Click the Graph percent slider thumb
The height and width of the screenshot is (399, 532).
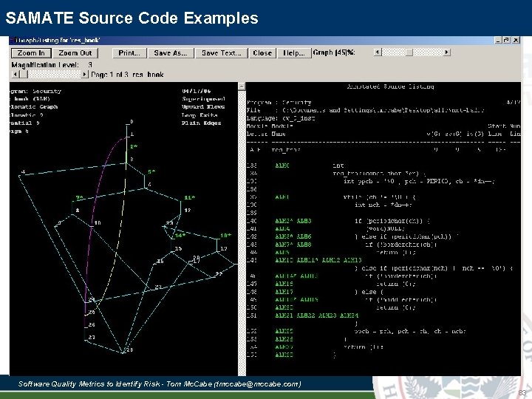pos(409,52)
